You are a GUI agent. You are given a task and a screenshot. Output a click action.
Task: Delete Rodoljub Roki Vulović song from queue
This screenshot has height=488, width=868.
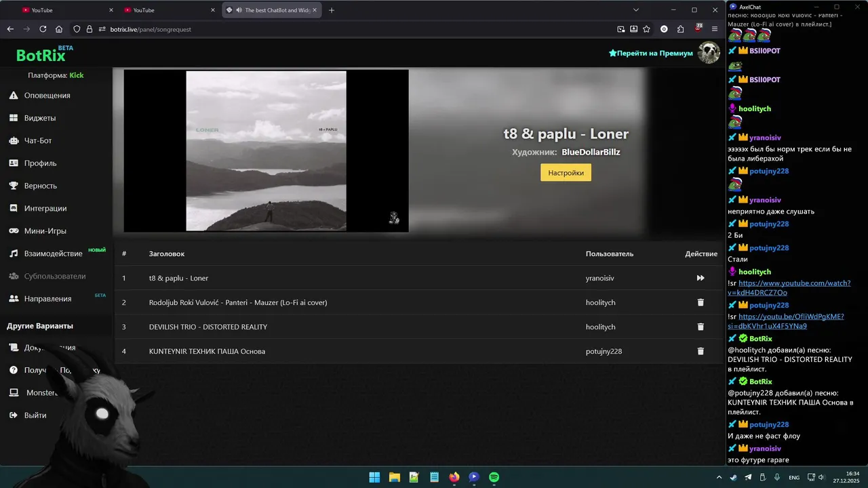click(701, 302)
